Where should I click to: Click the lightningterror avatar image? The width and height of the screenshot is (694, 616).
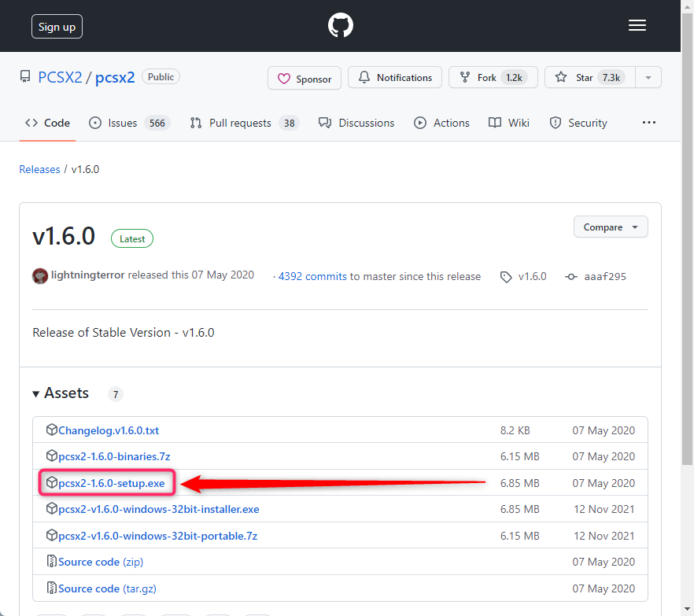tap(40, 276)
